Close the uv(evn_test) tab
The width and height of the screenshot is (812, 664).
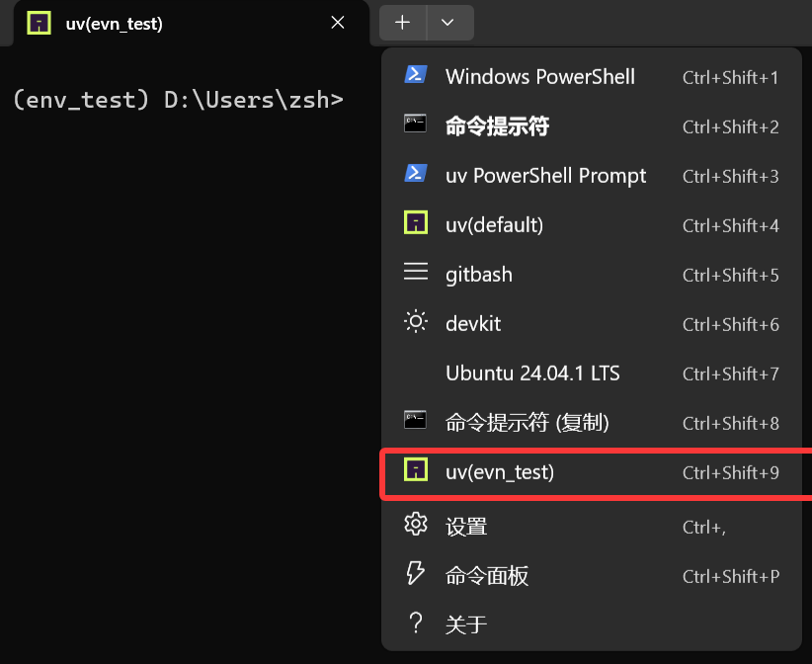click(x=338, y=23)
